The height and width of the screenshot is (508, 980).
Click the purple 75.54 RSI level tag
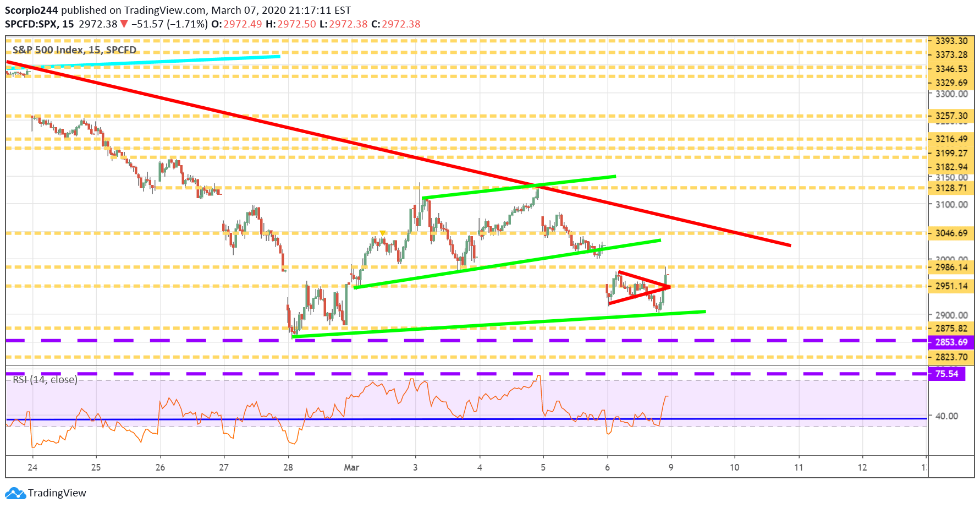click(x=946, y=374)
